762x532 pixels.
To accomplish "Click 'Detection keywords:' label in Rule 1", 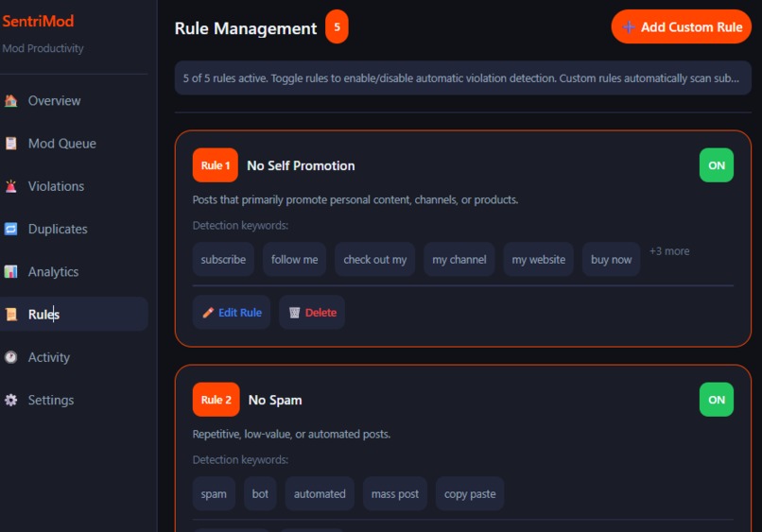I will [240, 226].
